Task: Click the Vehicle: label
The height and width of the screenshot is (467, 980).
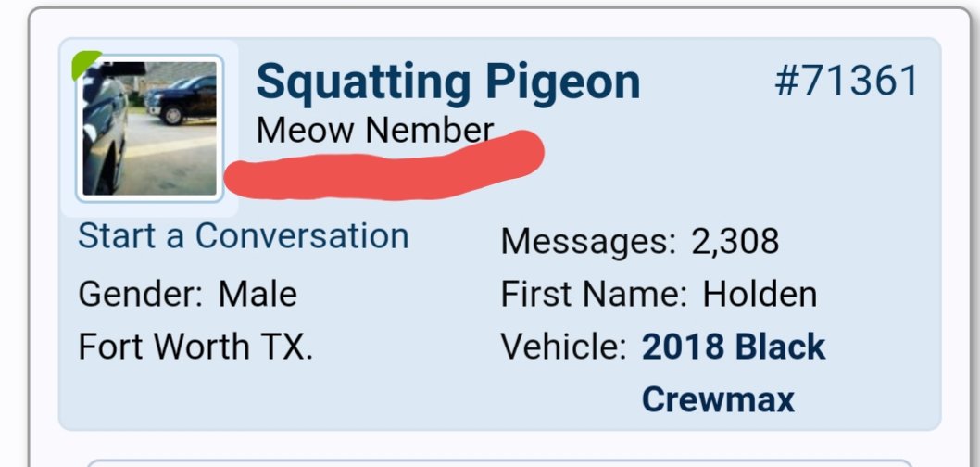Action: click(x=563, y=347)
